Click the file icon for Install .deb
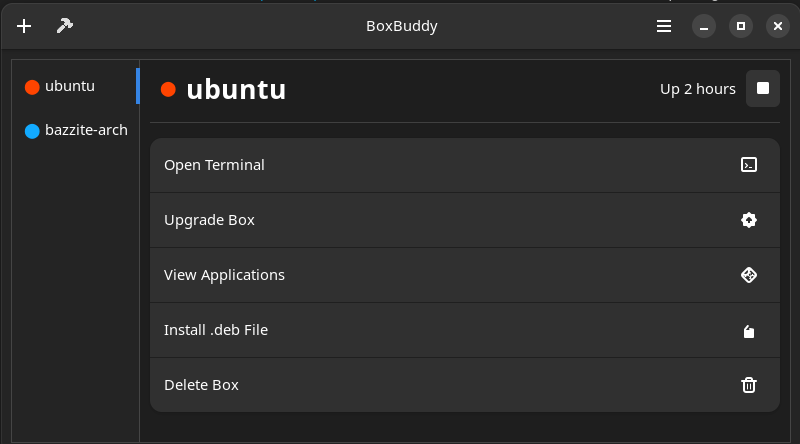The image size is (800, 444). click(x=748, y=332)
